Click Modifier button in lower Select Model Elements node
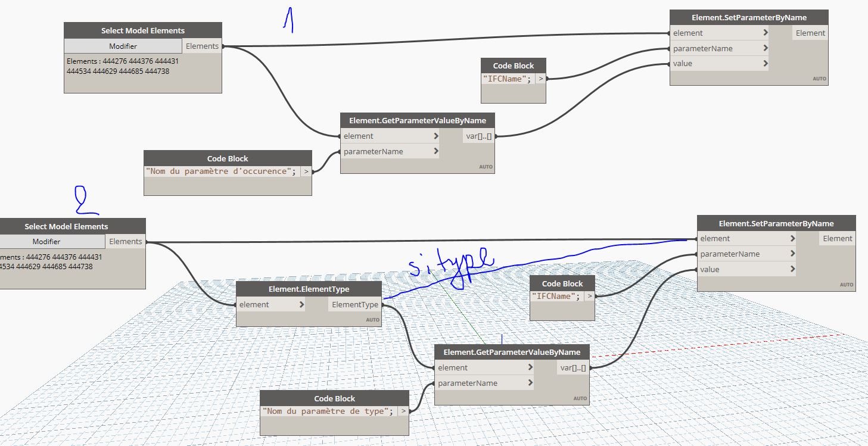Screen dimensions: 868x446 click(x=46, y=242)
